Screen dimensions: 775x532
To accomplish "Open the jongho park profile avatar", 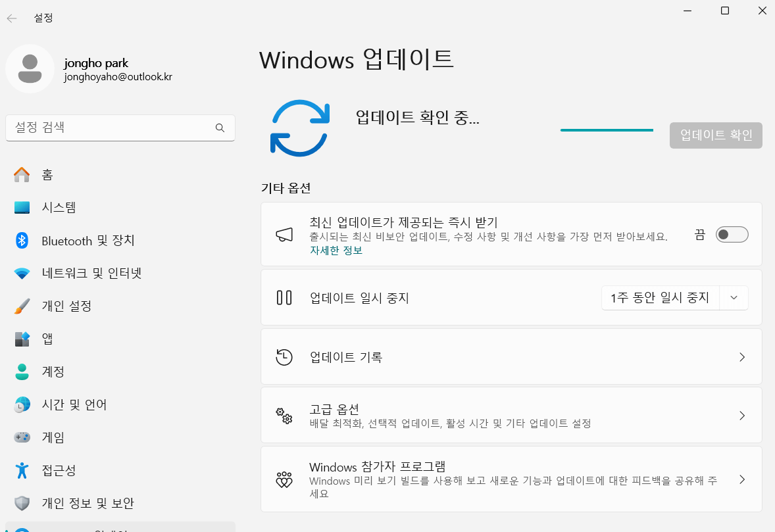I will 30,68.
